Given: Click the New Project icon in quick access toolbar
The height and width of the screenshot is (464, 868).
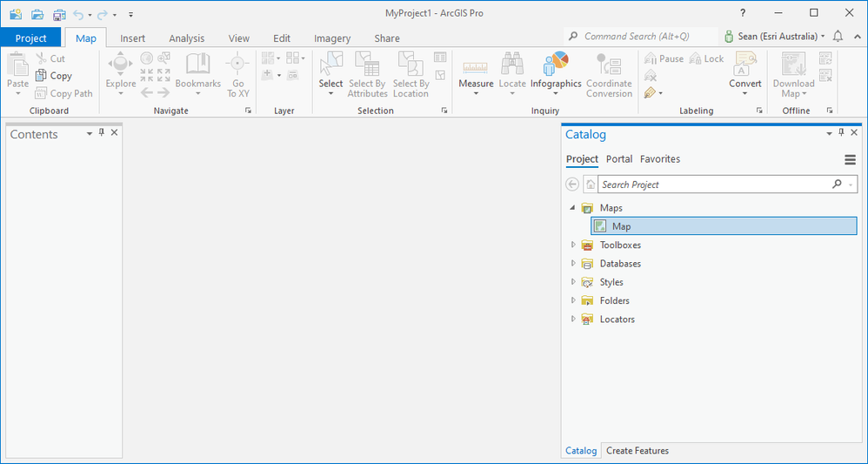Looking at the screenshot, I should pyautogui.click(x=16, y=14).
